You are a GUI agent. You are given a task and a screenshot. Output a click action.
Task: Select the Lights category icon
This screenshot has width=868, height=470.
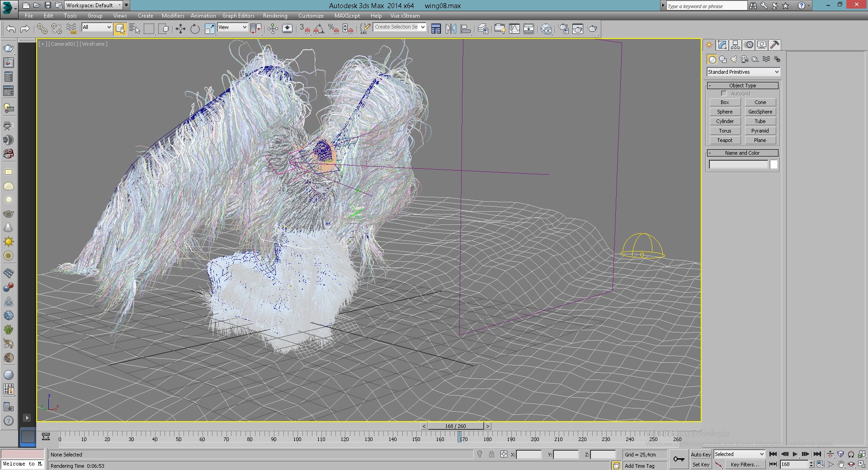[x=734, y=59]
